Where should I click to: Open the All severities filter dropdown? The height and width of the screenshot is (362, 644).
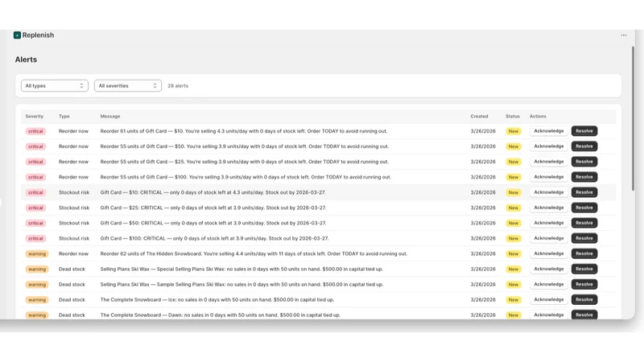coord(128,86)
